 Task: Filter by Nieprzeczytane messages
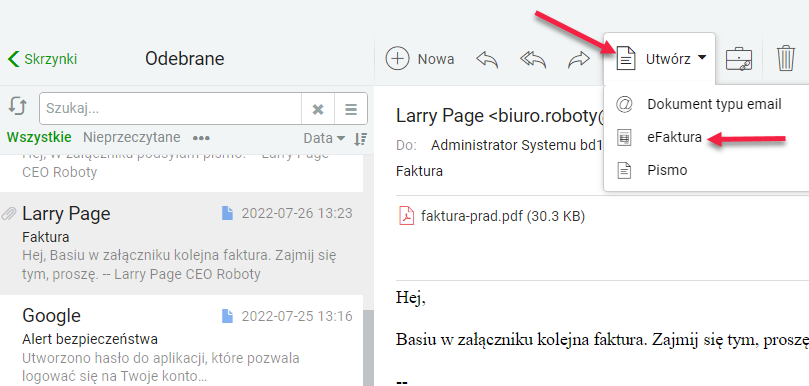point(132,137)
